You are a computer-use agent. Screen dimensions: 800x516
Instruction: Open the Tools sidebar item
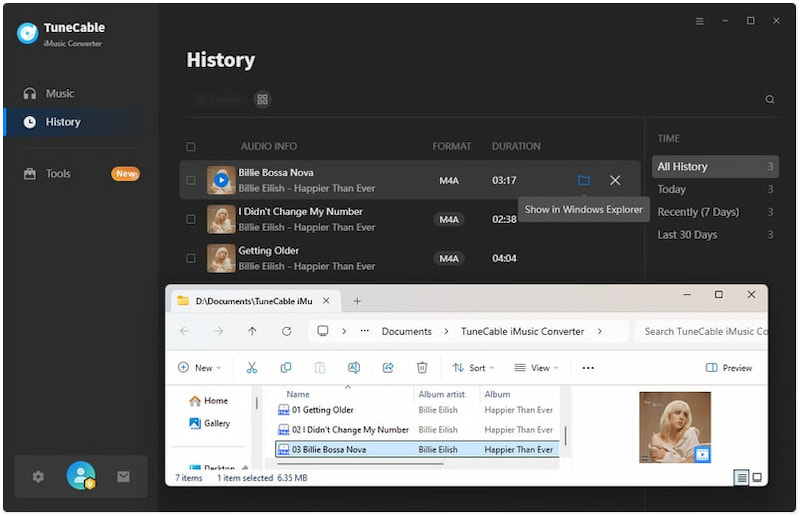(x=58, y=174)
